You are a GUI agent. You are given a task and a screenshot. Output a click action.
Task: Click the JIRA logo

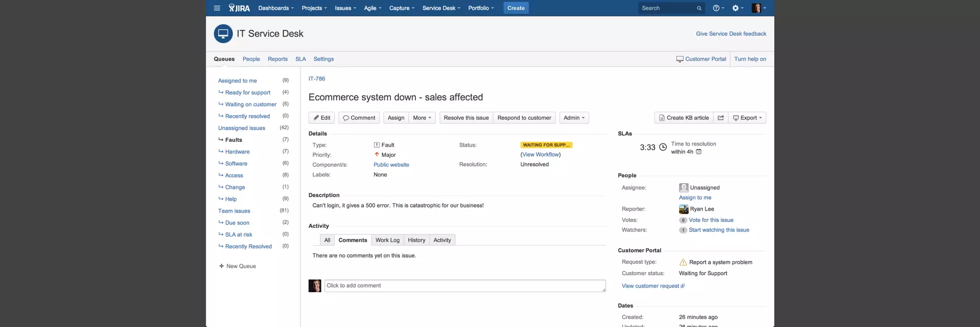click(239, 8)
